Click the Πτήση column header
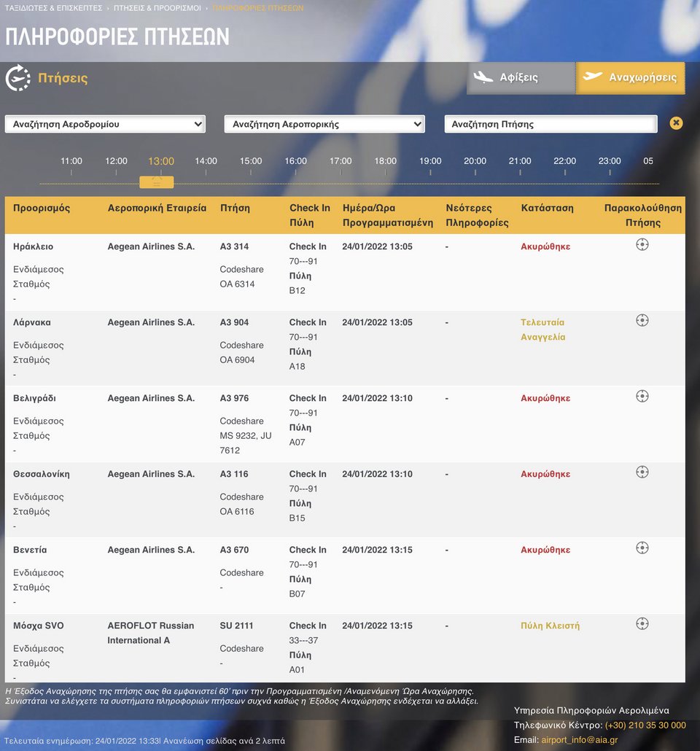 [235, 208]
